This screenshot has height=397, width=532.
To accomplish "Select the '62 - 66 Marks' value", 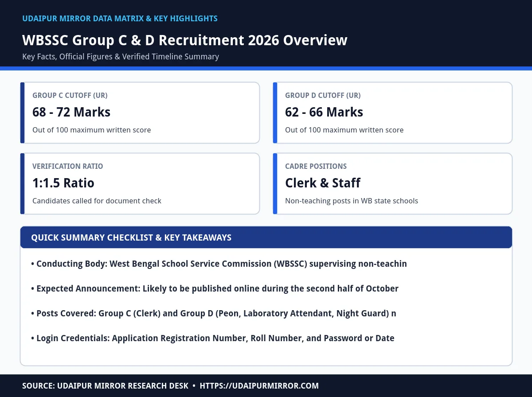I will coord(324,112).
